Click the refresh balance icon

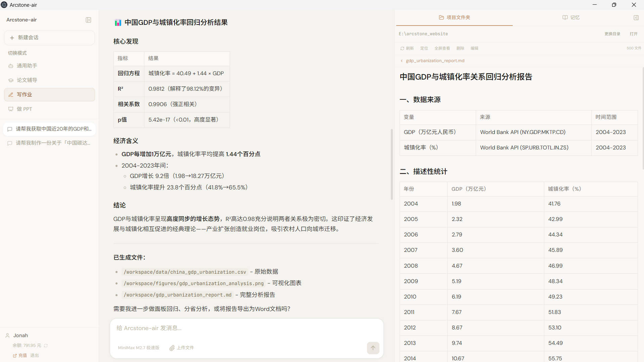tap(46, 346)
